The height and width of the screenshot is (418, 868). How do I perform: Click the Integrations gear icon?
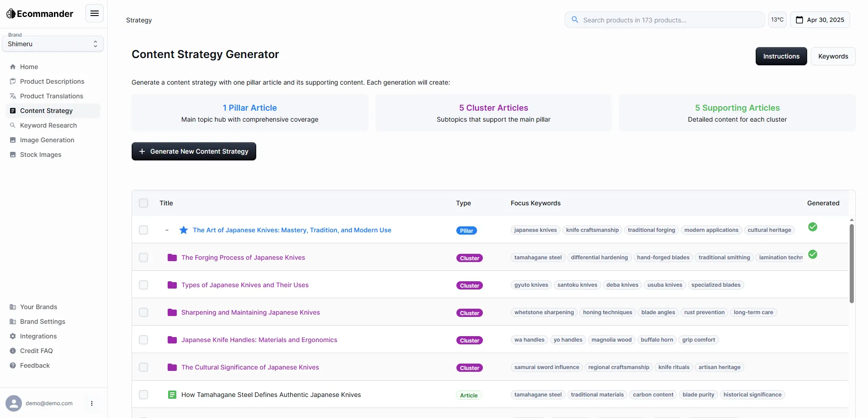click(x=13, y=336)
